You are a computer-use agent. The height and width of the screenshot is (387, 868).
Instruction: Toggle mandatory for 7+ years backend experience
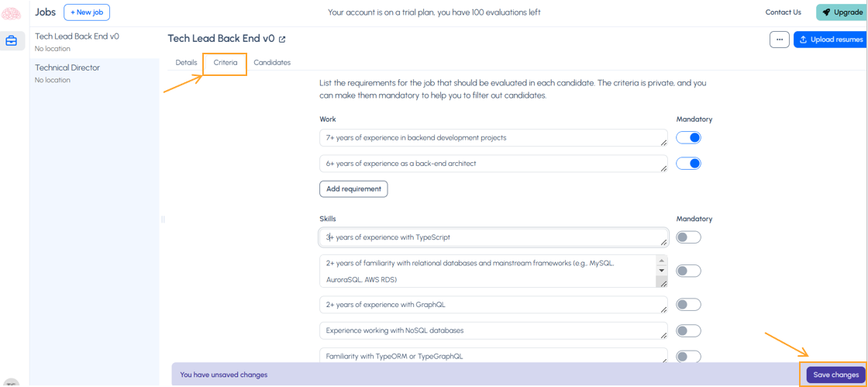click(x=688, y=138)
